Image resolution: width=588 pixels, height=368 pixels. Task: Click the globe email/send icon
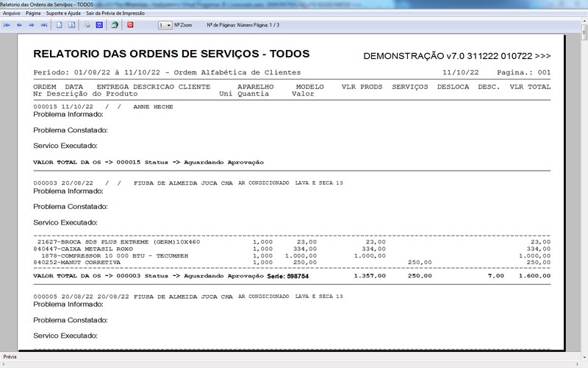click(115, 25)
